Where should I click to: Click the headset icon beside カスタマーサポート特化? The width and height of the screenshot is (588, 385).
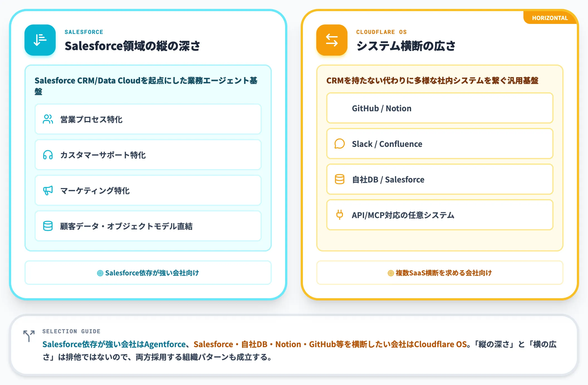(x=48, y=155)
